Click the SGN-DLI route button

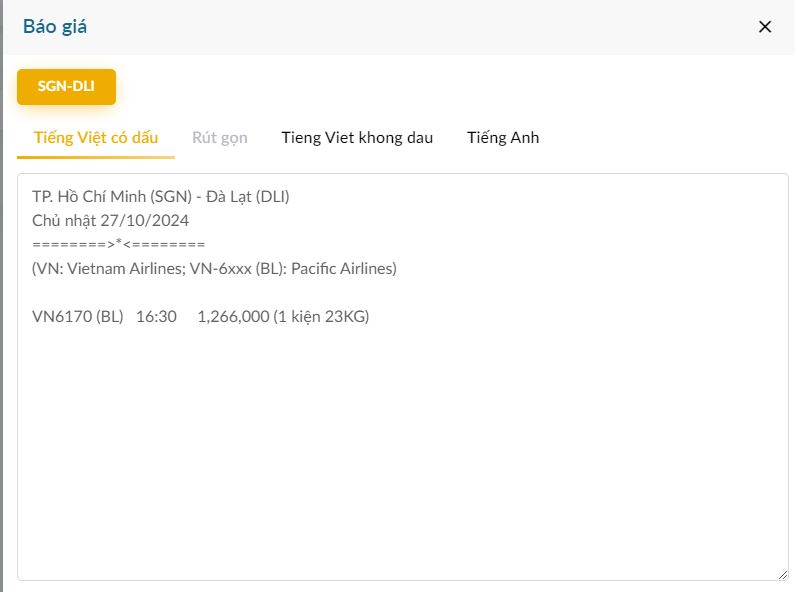(x=66, y=86)
